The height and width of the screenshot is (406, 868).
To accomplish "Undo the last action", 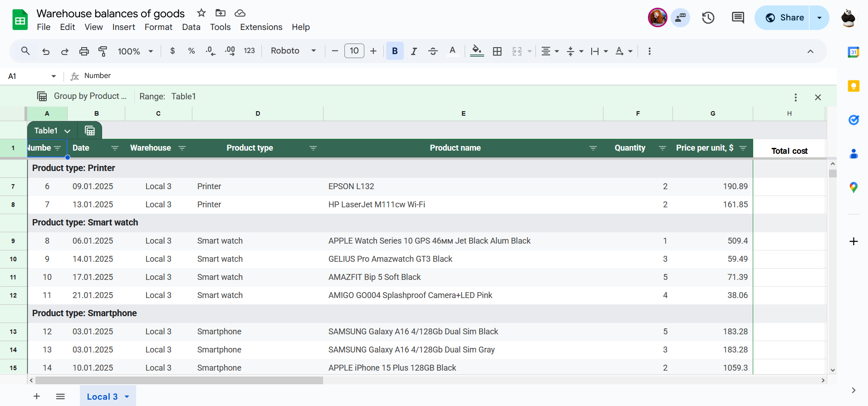I will coord(46,51).
